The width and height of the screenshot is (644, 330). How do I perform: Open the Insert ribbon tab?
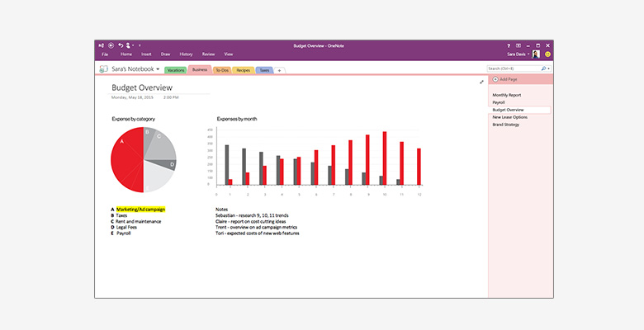click(x=145, y=54)
